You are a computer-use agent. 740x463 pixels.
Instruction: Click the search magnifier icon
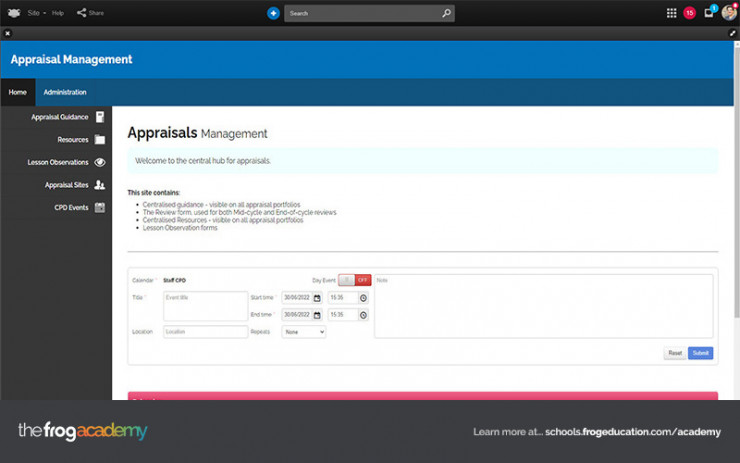[x=446, y=13]
